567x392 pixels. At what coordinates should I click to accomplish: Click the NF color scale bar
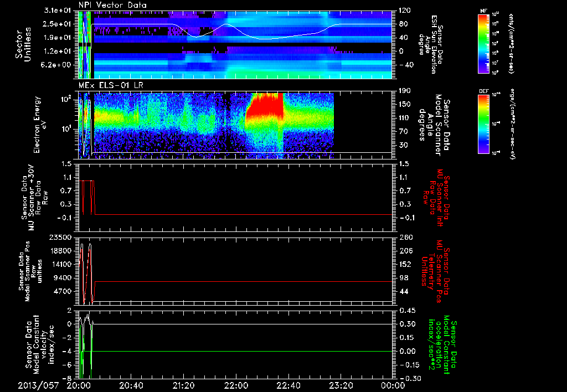[483, 43]
